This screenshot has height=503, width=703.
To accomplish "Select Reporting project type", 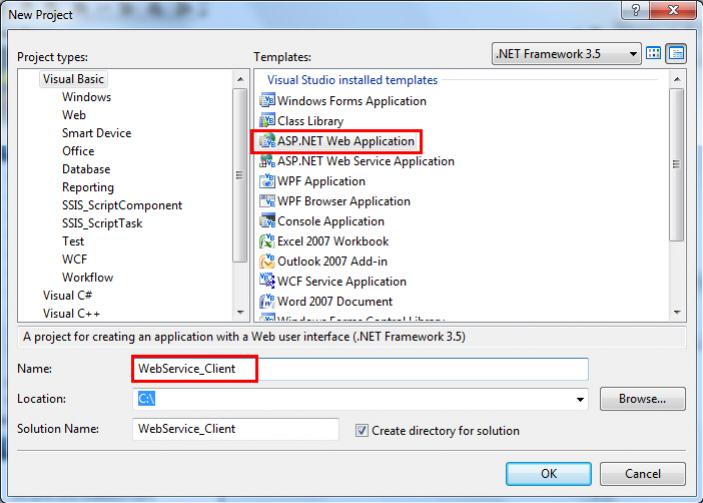I will 88,187.
